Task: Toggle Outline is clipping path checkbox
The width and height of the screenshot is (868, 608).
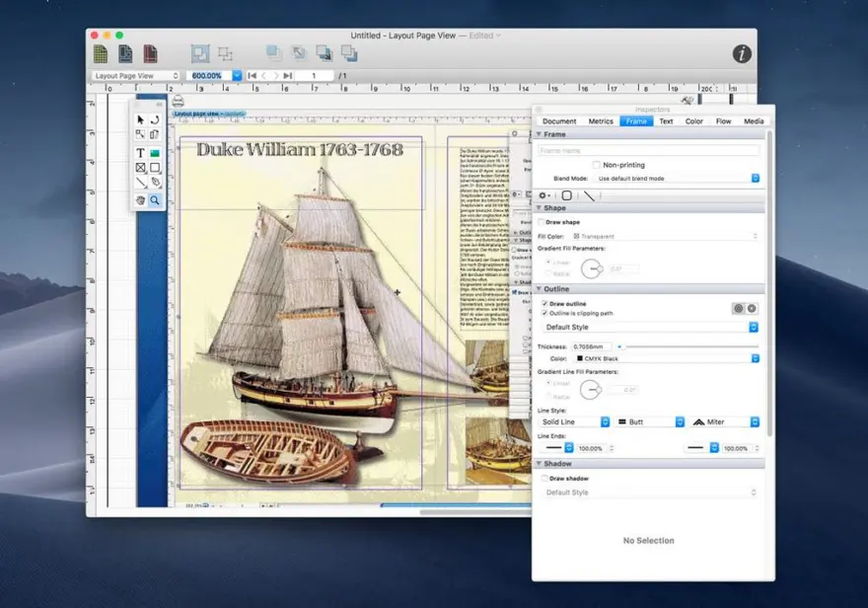Action: click(544, 313)
